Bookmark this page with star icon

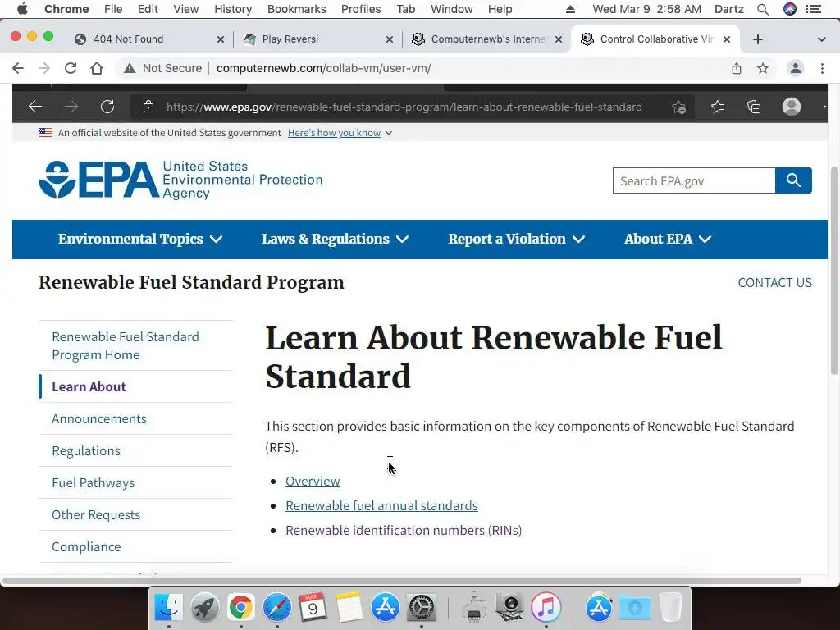point(763,68)
